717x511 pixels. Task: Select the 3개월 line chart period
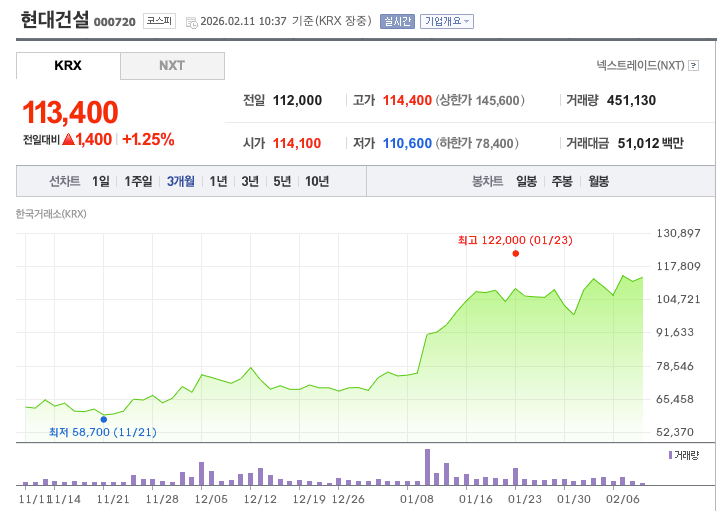click(181, 181)
